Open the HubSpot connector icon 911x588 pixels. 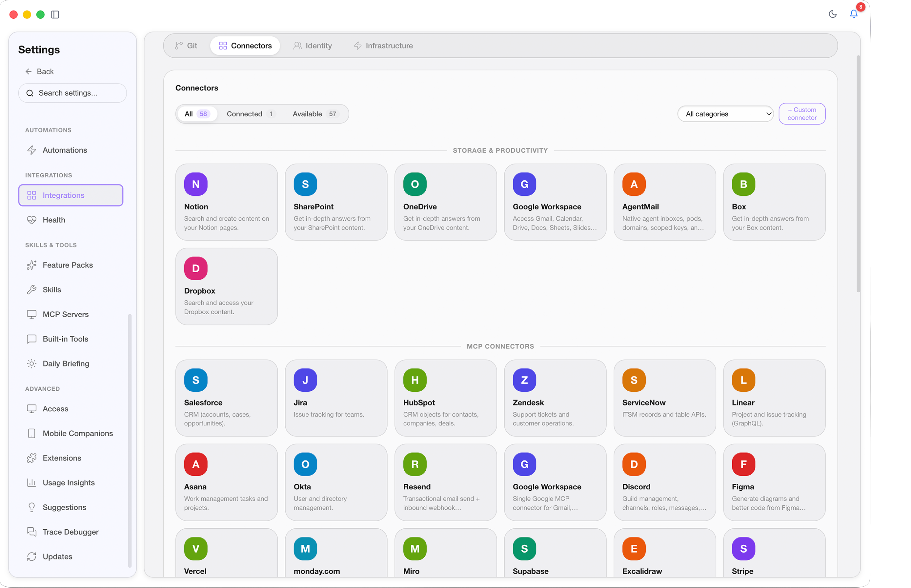tap(415, 380)
